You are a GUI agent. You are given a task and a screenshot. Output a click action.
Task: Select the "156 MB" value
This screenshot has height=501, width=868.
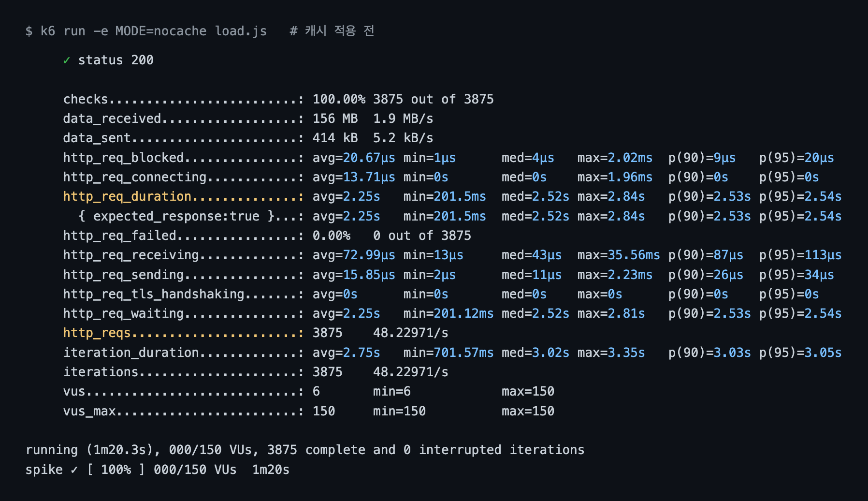pos(335,118)
